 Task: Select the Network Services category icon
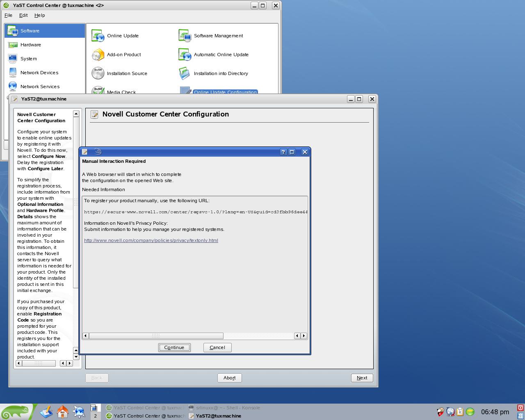pos(13,87)
